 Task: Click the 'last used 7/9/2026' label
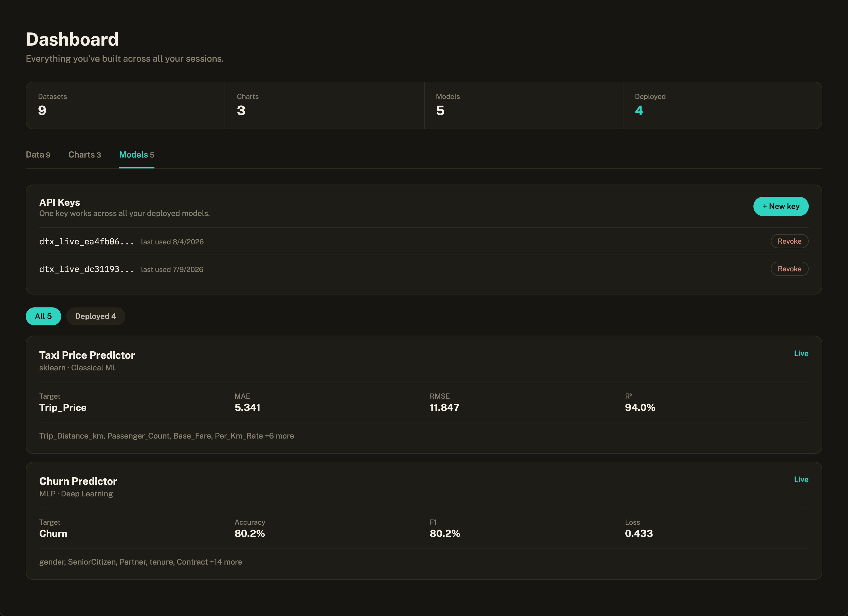pos(172,269)
